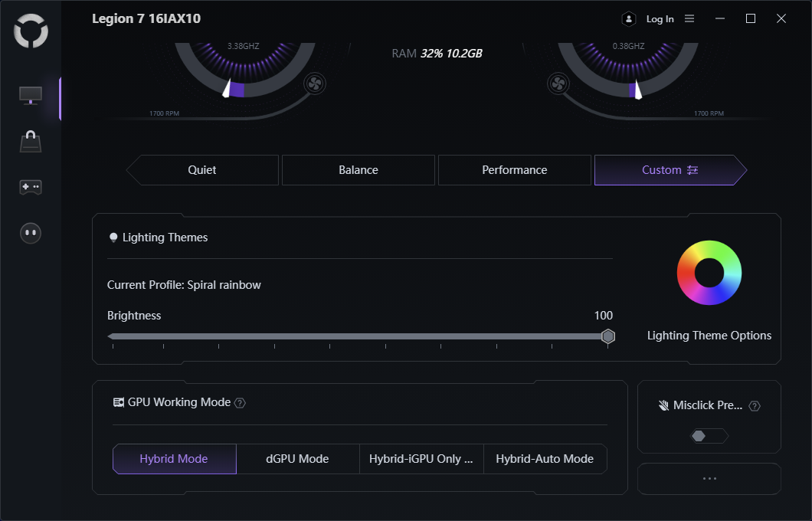This screenshot has width=812, height=521.
Task: Click the GPU Working Mode heading
Action: click(179, 402)
